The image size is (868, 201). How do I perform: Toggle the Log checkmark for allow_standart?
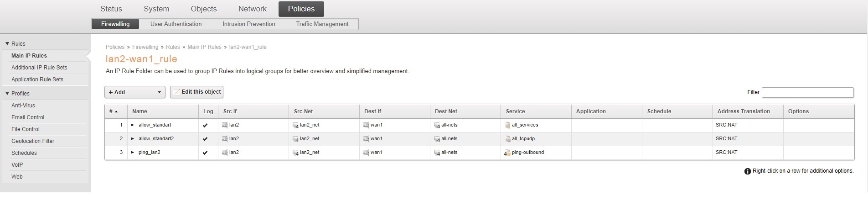(x=205, y=125)
